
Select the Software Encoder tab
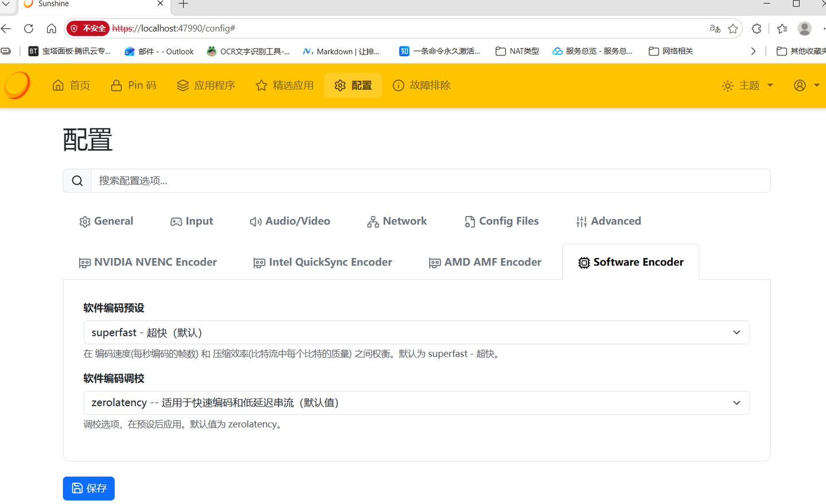click(630, 262)
